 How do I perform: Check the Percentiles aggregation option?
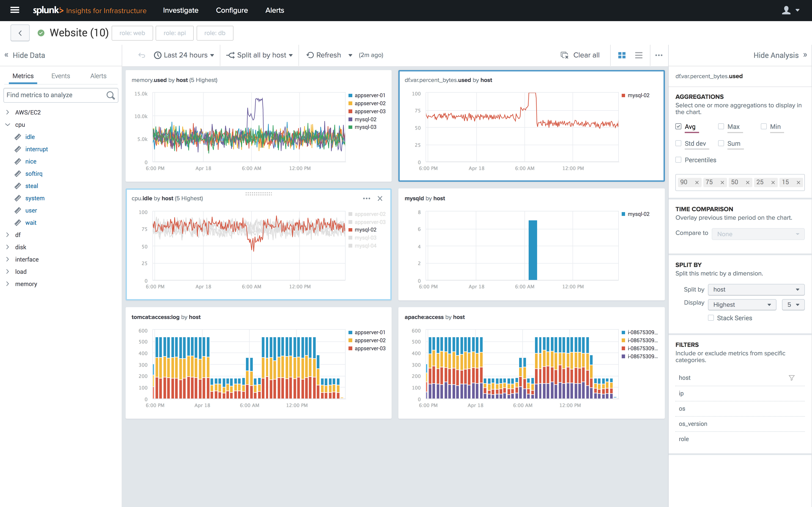pyautogui.click(x=678, y=160)
